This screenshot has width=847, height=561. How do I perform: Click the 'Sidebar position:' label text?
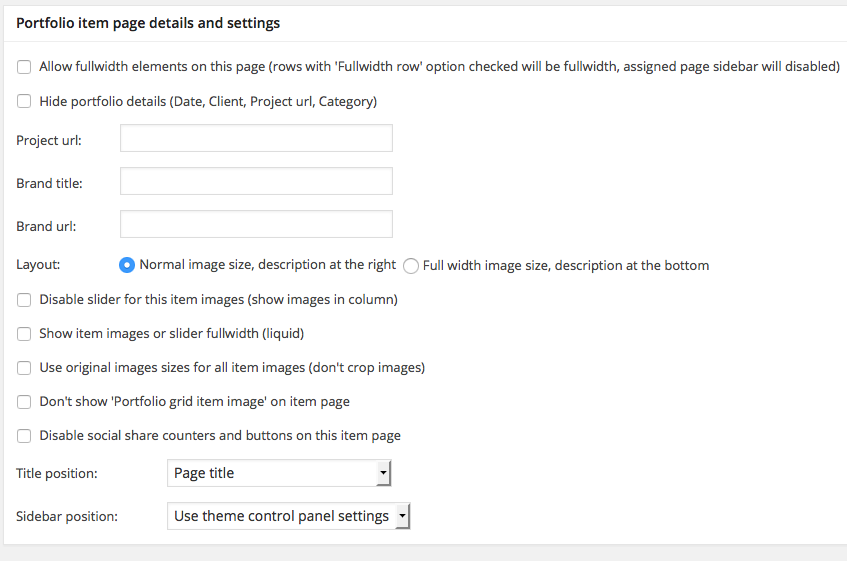point(67,517)
